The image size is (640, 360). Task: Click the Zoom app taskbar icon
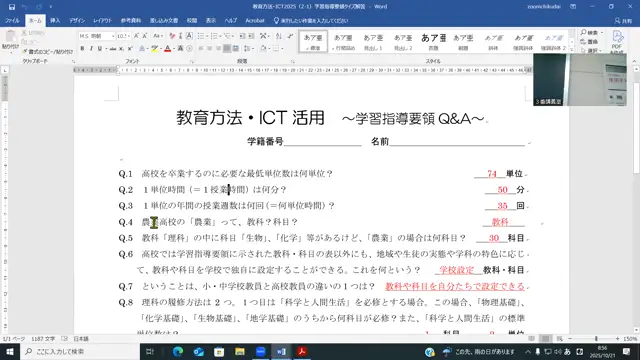coord(260,351)
